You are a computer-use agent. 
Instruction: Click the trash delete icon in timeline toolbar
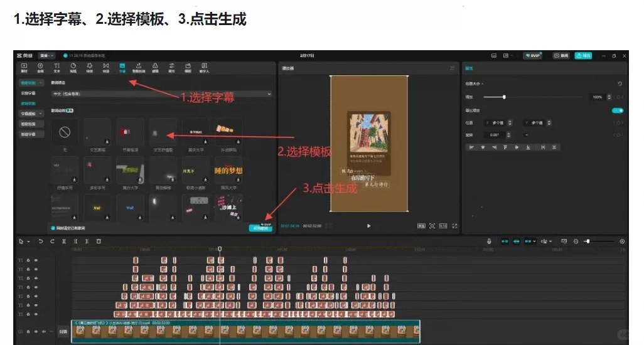99,242
